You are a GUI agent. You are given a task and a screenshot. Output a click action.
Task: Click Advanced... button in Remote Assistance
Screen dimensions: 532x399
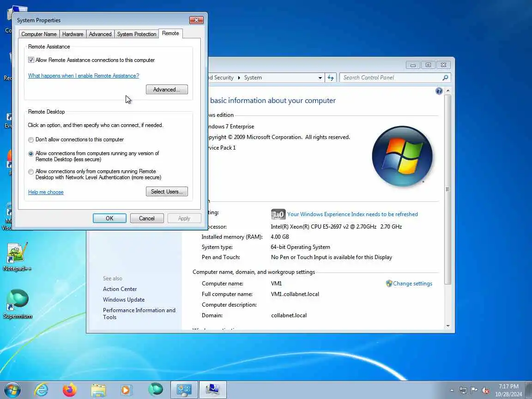[x=167, y=90]
